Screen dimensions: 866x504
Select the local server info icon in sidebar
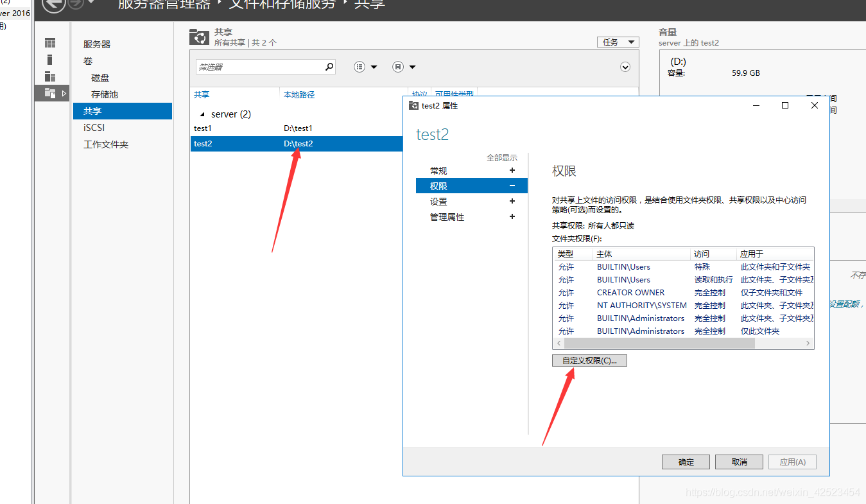(x=50, y=59)
